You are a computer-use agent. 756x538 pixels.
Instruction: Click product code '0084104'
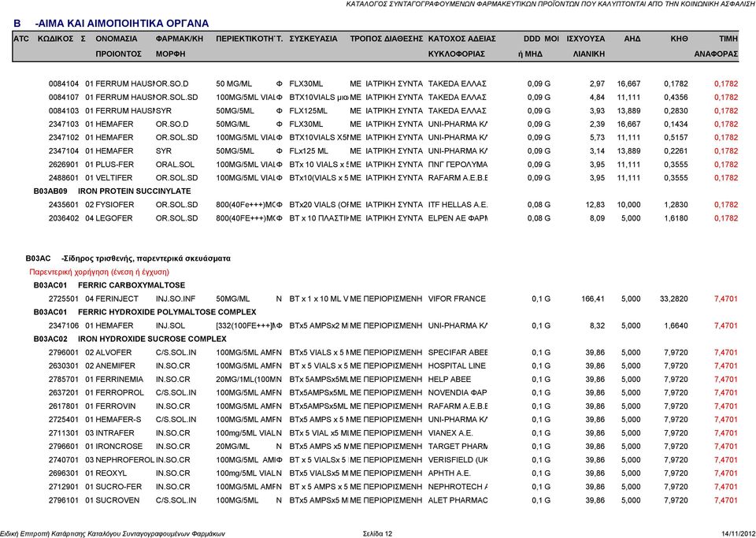[x=64, y=83]
